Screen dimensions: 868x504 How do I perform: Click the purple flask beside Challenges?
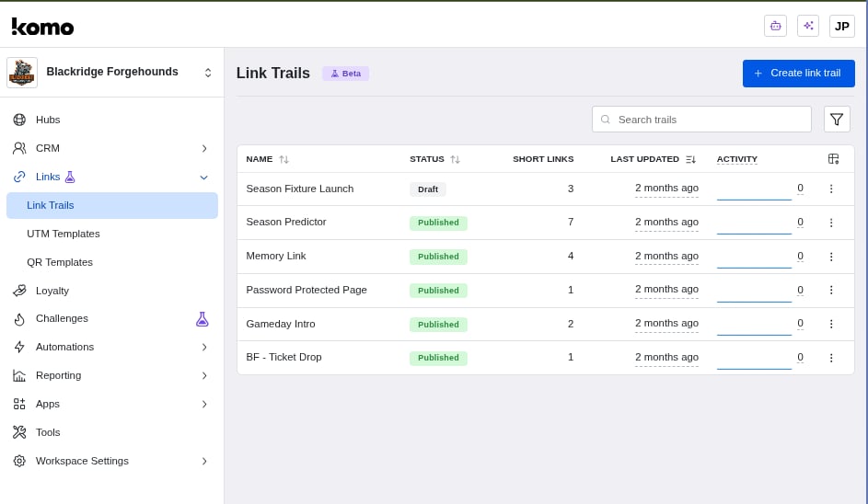click(x=203, y=319)
